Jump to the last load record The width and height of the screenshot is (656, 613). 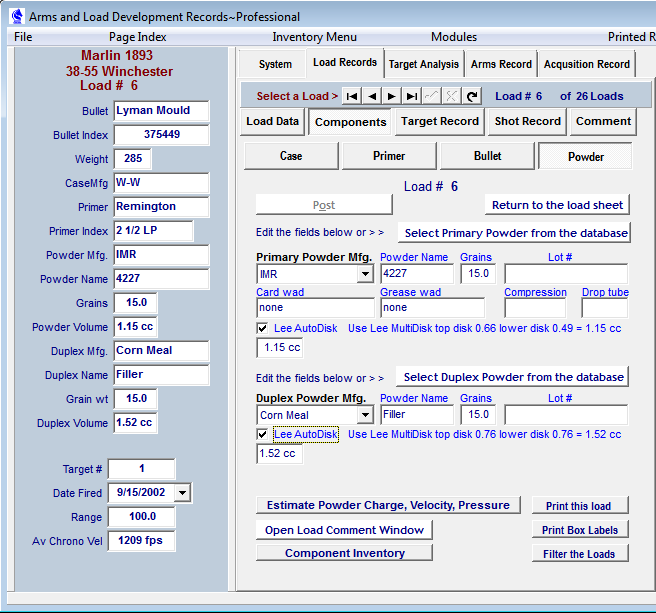tap(412, 96)
